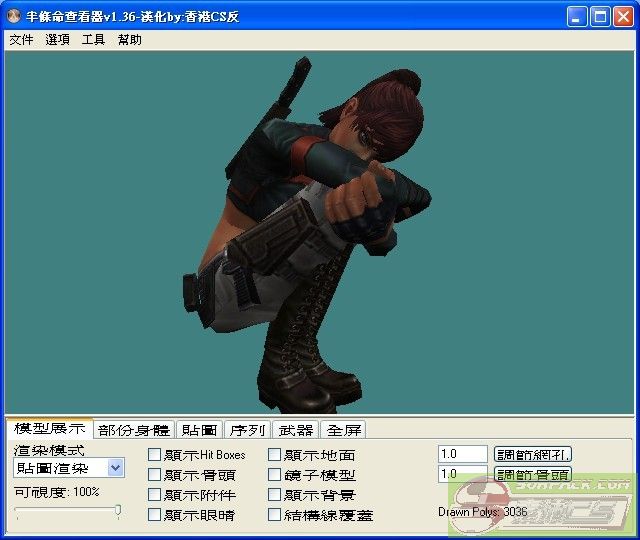Open the 幫助 menu
640x540 pixels.
click(130, 40)
